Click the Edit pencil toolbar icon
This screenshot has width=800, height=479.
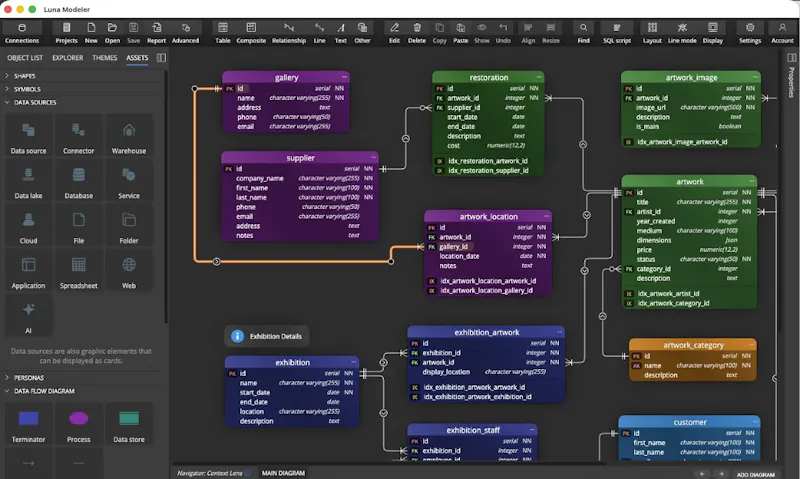394,33
